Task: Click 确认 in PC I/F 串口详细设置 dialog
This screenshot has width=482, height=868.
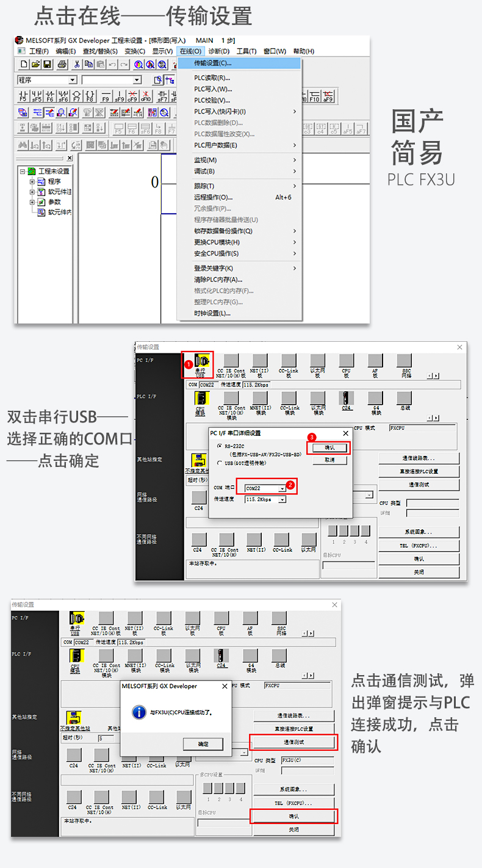Action: pyautogui.click(x=329, y=447)
